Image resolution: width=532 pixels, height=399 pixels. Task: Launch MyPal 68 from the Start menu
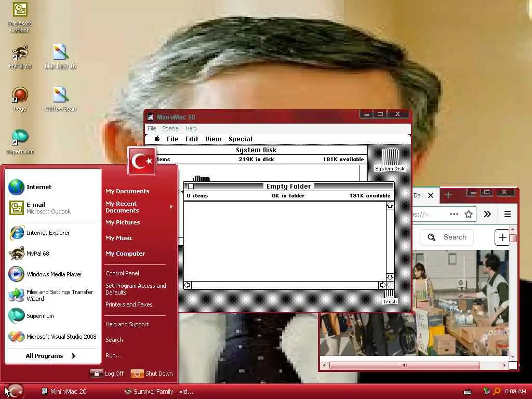click(x=54, y=254)
